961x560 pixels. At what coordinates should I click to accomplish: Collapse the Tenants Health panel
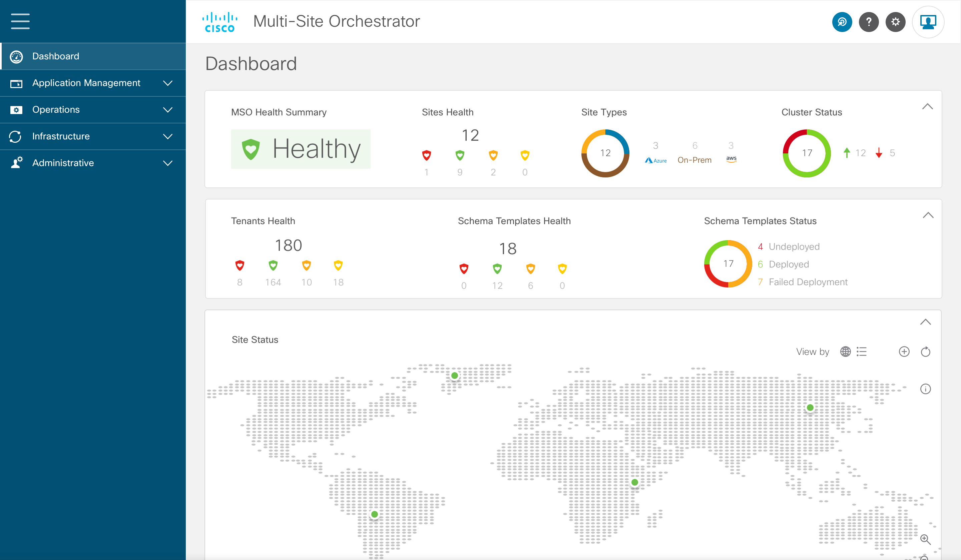(928, 215)
